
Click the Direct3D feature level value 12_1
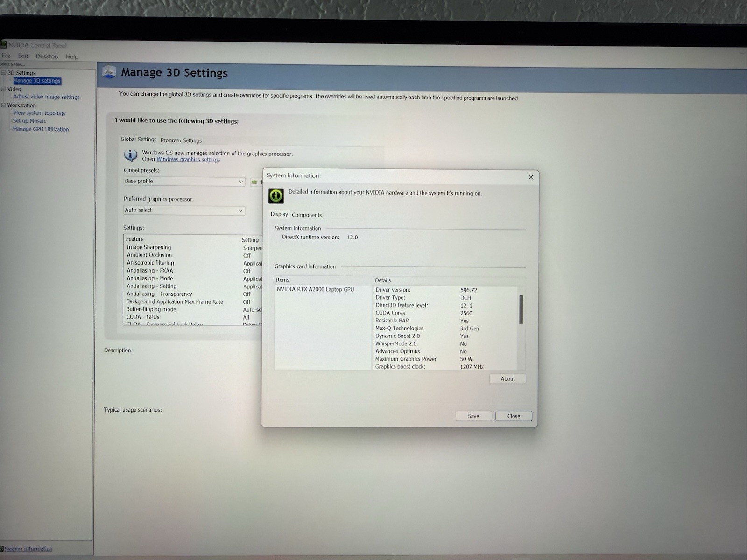[466, 306]
